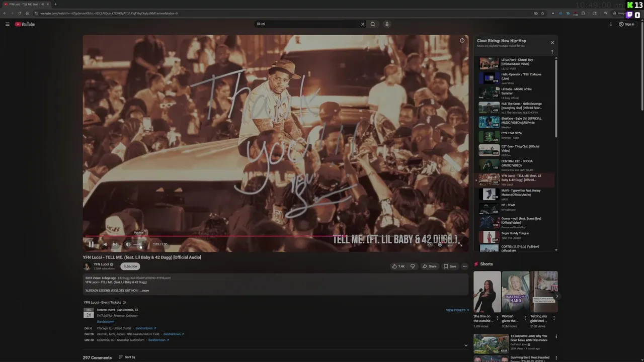Switch to theater mode

point(450,244)
